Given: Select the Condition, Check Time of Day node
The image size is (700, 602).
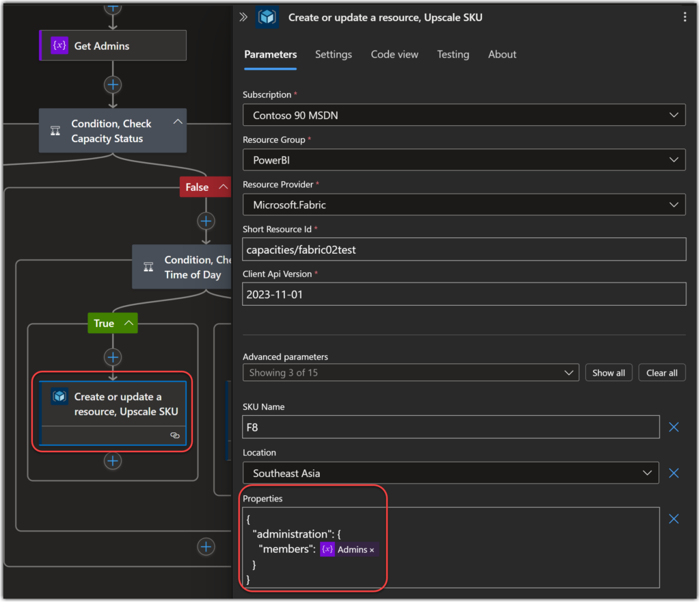Looking at the screenshot, I should tap(182, 267).
